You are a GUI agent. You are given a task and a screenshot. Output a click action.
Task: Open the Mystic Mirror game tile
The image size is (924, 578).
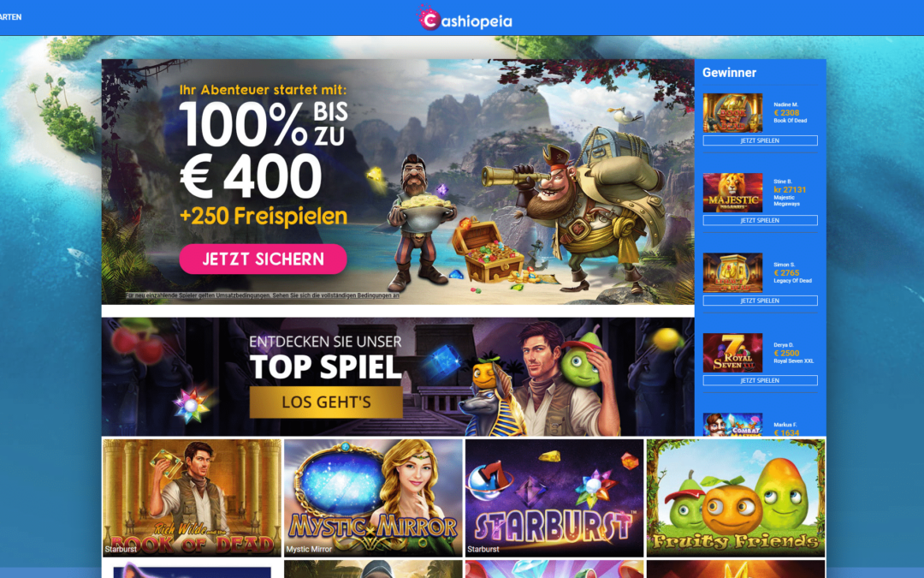click(373, 498)
